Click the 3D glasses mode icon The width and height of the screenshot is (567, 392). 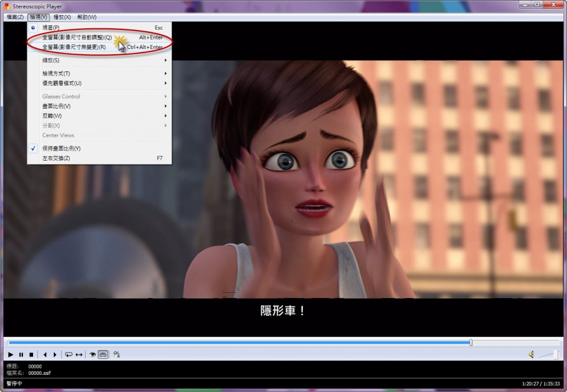[x=103, y=355]
